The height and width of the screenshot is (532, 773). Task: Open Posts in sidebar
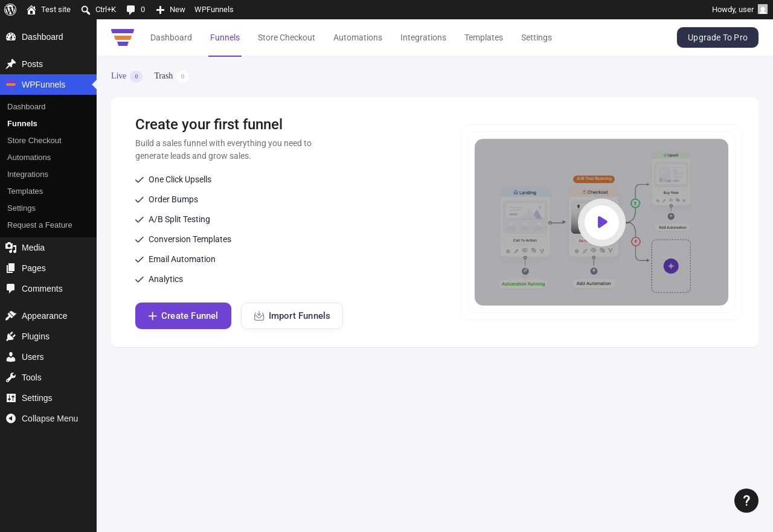(48, 64)
